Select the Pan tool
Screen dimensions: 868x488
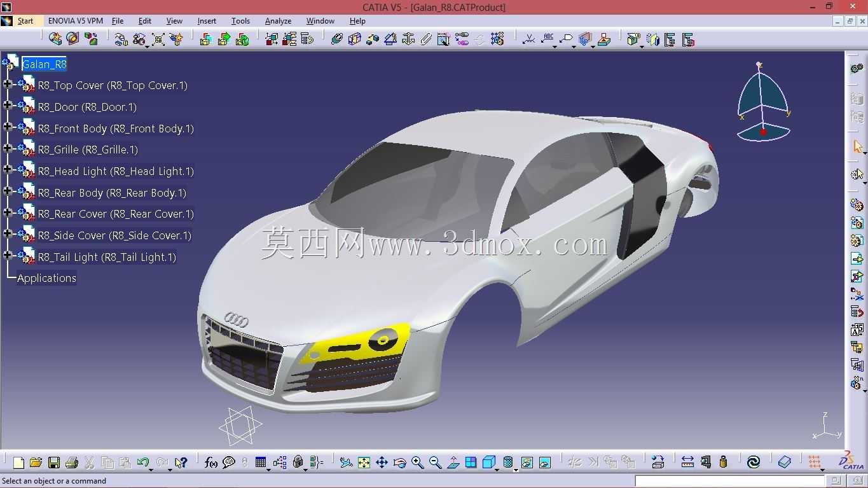point(382,463)
